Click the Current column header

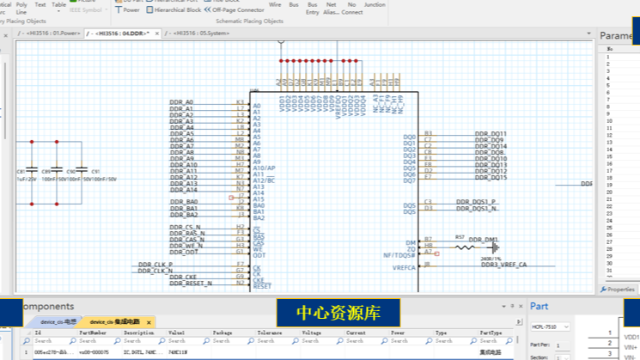tap(366, 333)
